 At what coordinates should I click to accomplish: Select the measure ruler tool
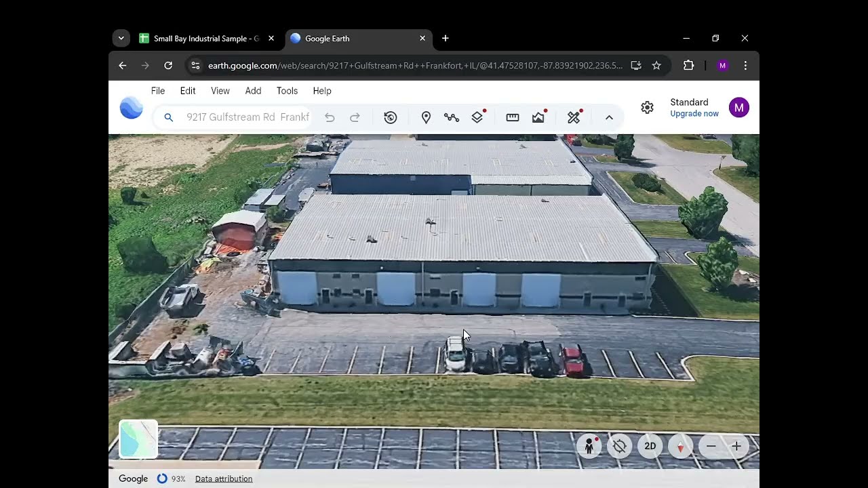[x=513, y=117]
